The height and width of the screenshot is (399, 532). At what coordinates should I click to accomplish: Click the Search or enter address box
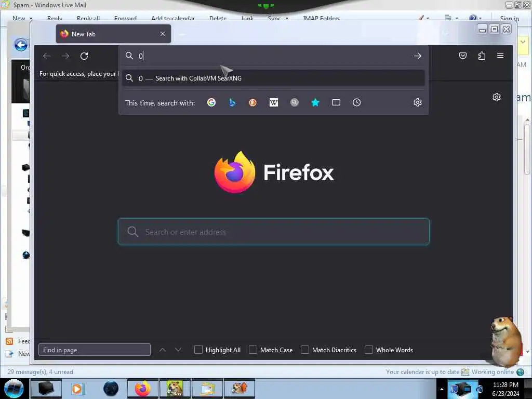pyautogui.click(x=273, y=232)
